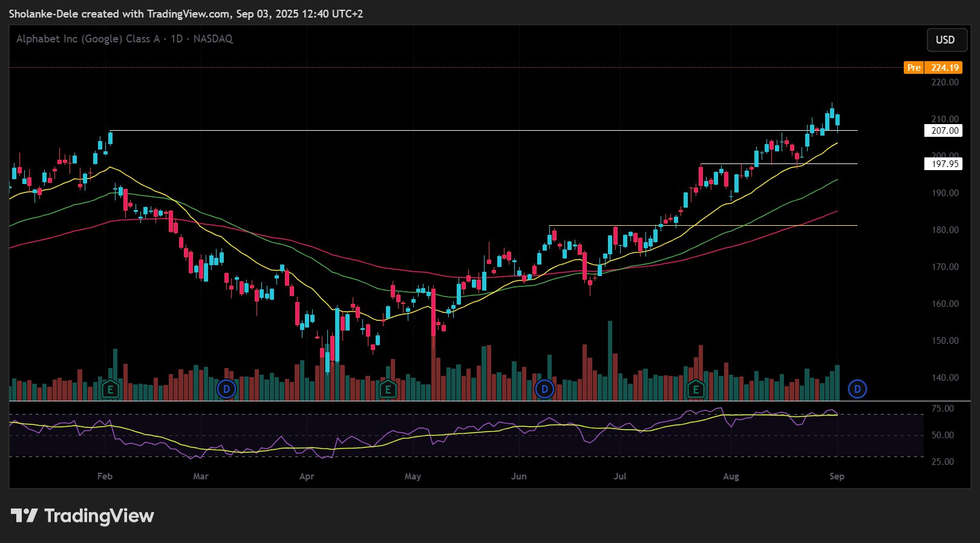This screenshot has height=543, width=980.
Task: Click the 180.00 price axis label
Action: pyautogui.click(x=945, y=230)
